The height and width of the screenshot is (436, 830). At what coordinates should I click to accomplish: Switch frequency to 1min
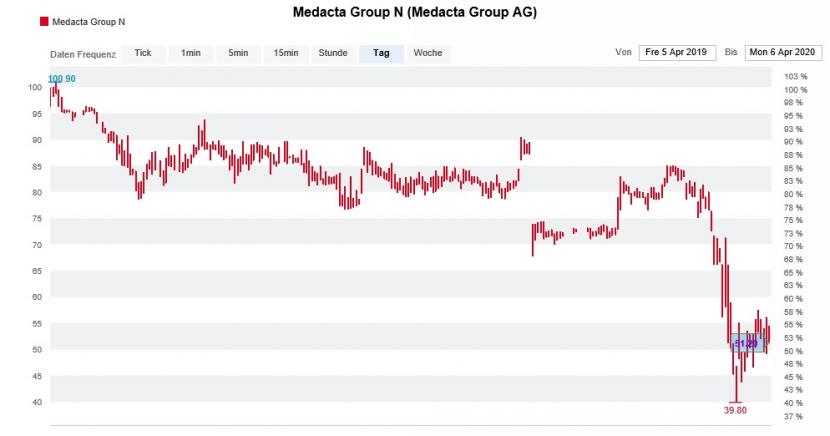(x=191, y=53)
